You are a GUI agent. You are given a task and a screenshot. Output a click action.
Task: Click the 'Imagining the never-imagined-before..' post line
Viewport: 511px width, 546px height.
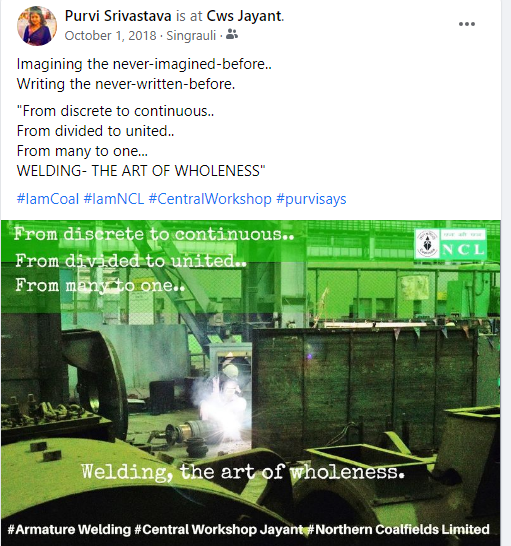click(144, 64)
